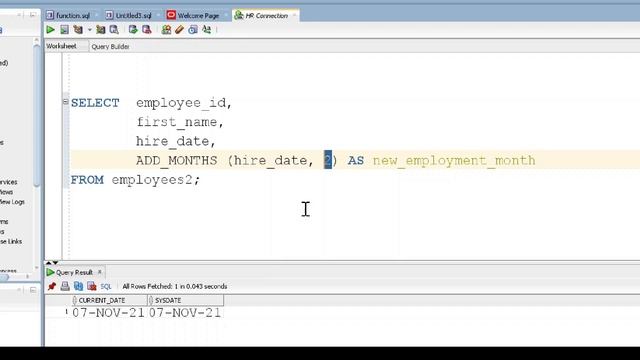
Task: Click the Autotrace toolbar icon
Action: [100, 29]
